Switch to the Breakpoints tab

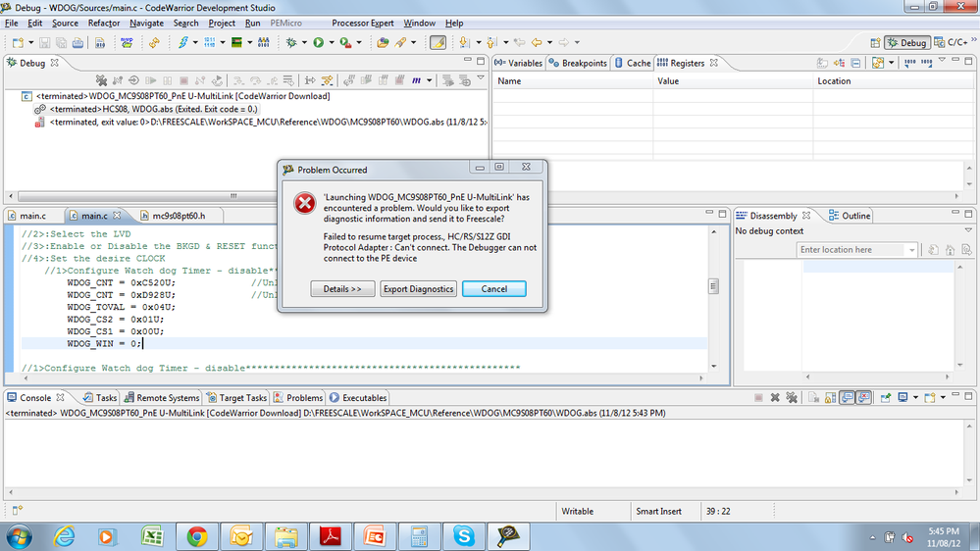click(x=578, y=63)
